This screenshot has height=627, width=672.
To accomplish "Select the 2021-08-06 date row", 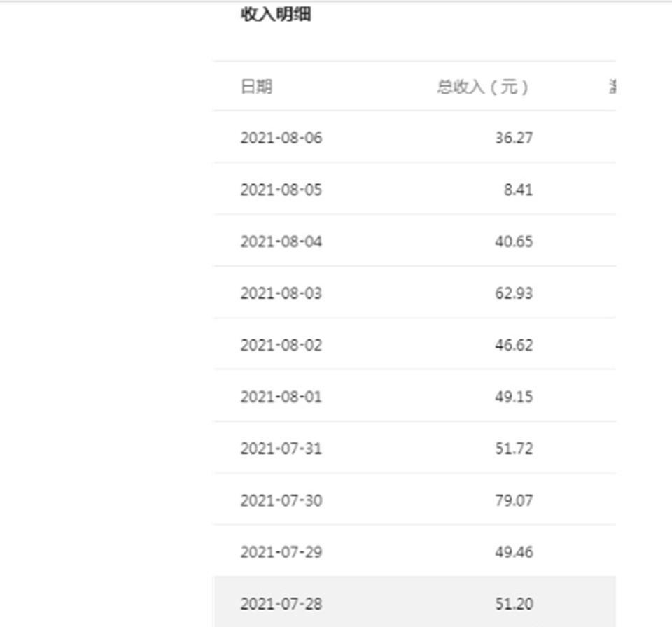I will click(x=281, y=138).
